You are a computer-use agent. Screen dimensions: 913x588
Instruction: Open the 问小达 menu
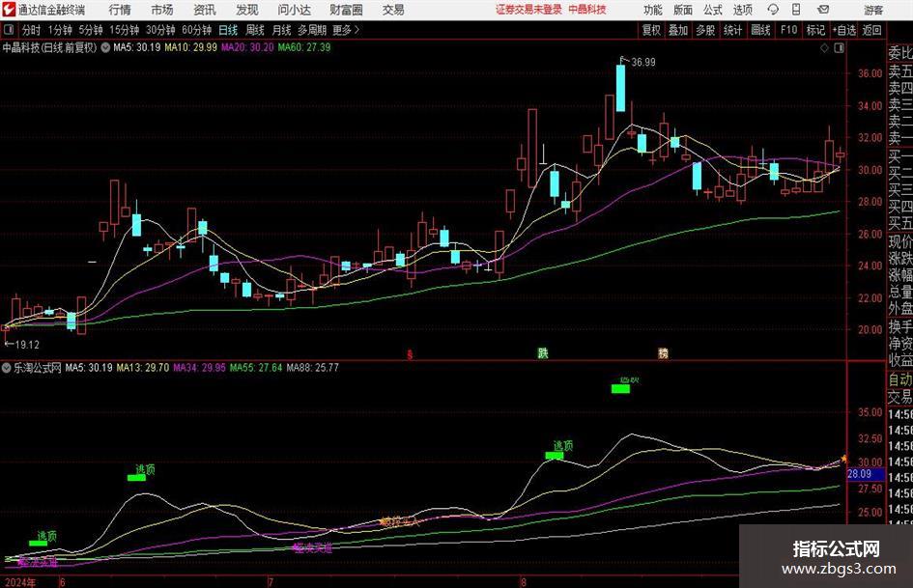(294, 10)
